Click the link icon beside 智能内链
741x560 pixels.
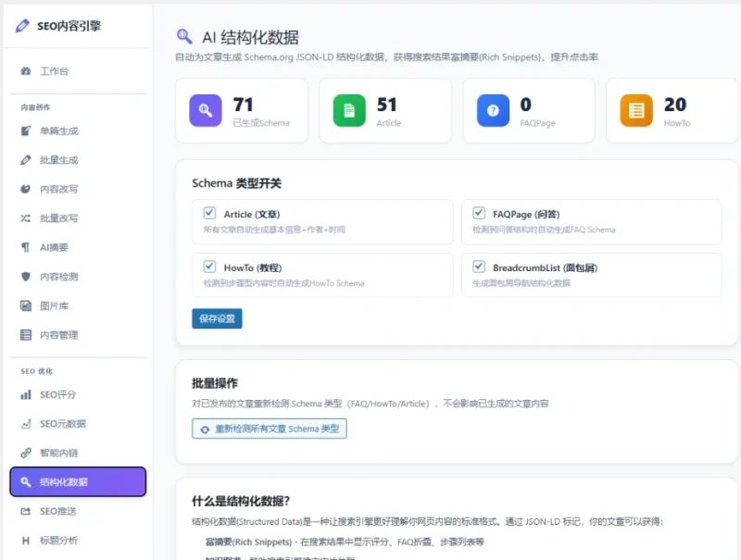(x=26, y=453)
